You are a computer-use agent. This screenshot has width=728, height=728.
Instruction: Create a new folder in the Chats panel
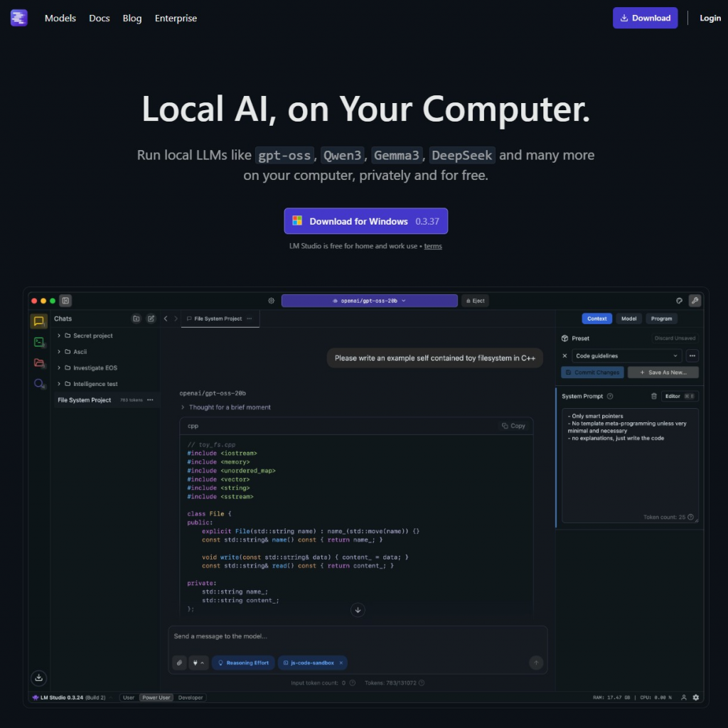(136, 318)
